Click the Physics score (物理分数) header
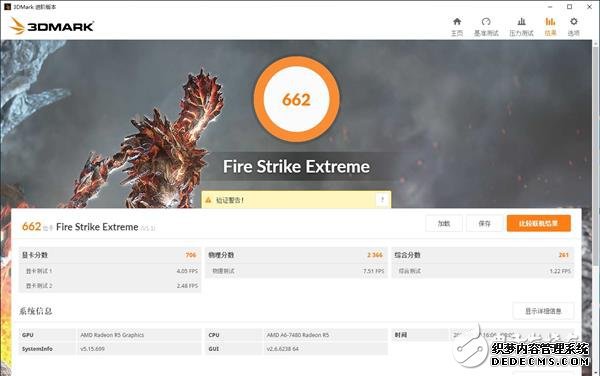The width and height of the screenshot is (600, 376). point(221,255)
